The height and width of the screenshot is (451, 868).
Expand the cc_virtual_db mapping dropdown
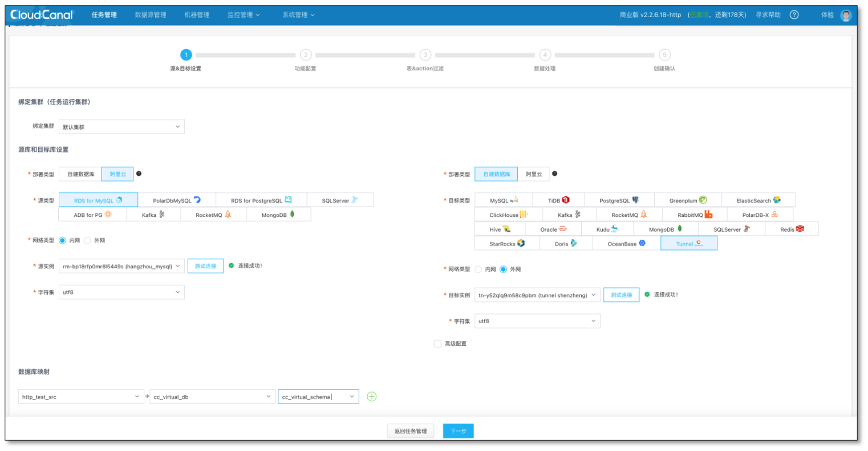[213, 397]
